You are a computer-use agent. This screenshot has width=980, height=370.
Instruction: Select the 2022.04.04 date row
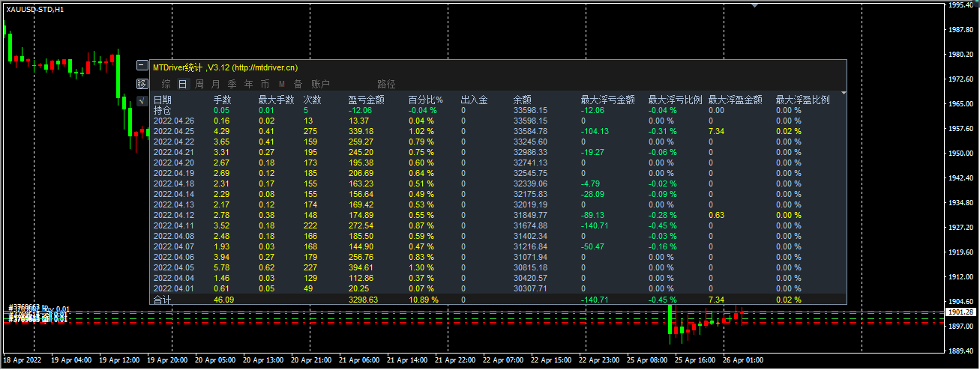(173, 278)
